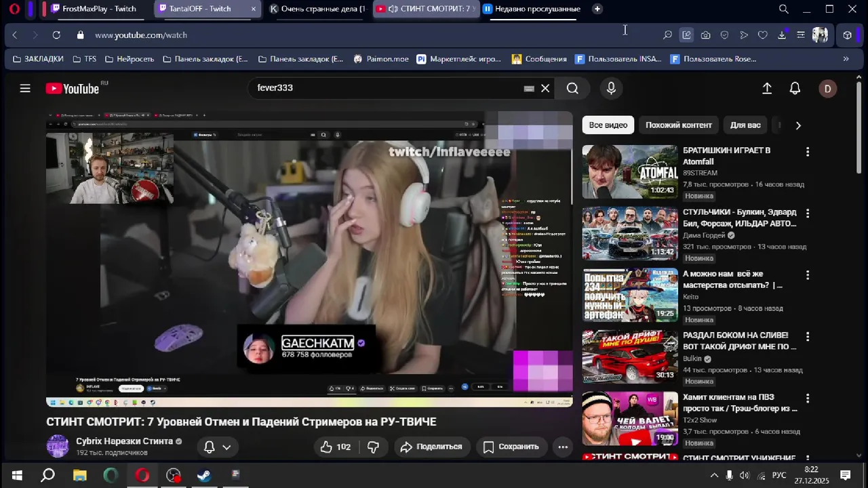This screenshot has height=488, width=868.
Task: Open options for Keito video
Action: click(807, 275)
